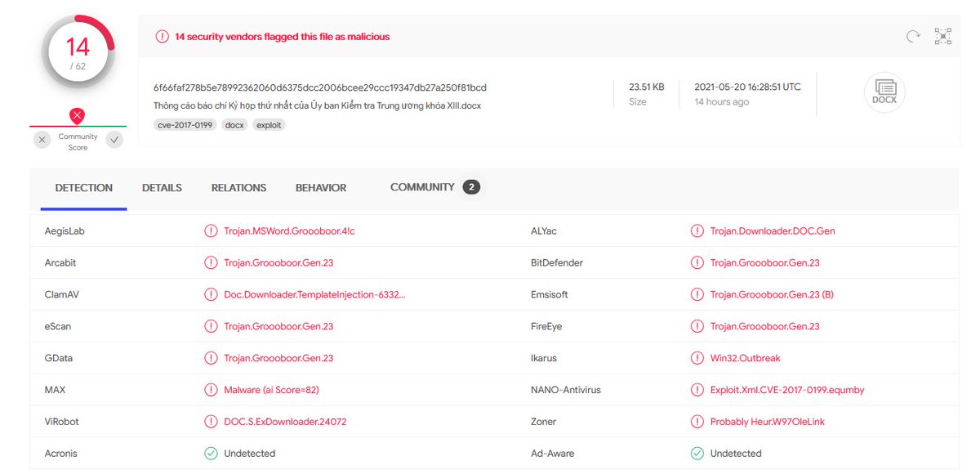Click the cve-2017-0199 tag
Image resolution: width=980 pixels, height=470 pixels.
[185, 125]
